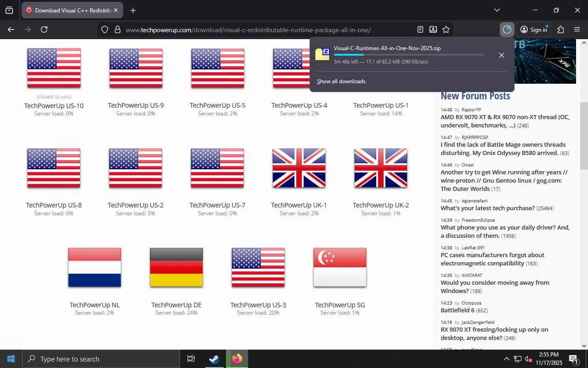Click the muted volume tray icon
The width and height of the screenshot is (588, 368).
click(x=528, y=359)
